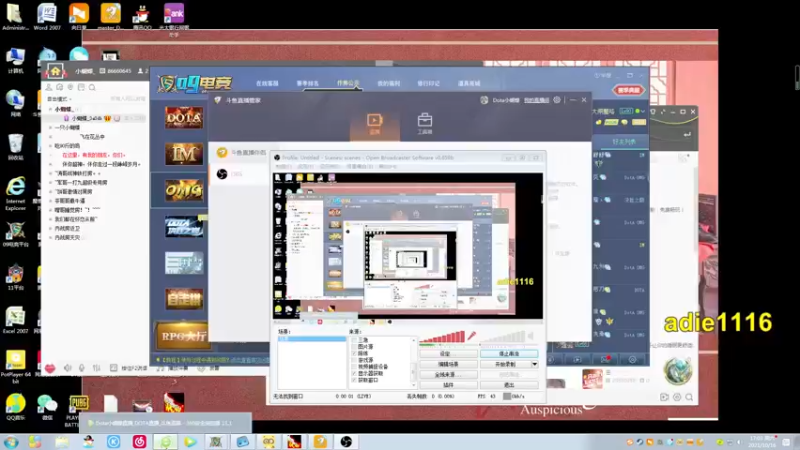800x450 pixels.
Task: Select the DOTA game icon in 09电竞
Action: [x=184, y=117]
